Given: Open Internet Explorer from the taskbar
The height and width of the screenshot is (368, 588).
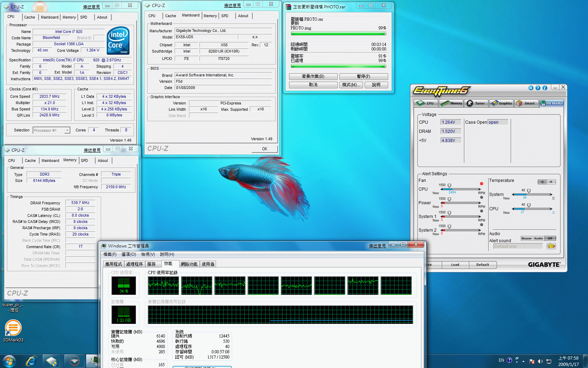Looking at the screenshot, I should pos(31,361).
